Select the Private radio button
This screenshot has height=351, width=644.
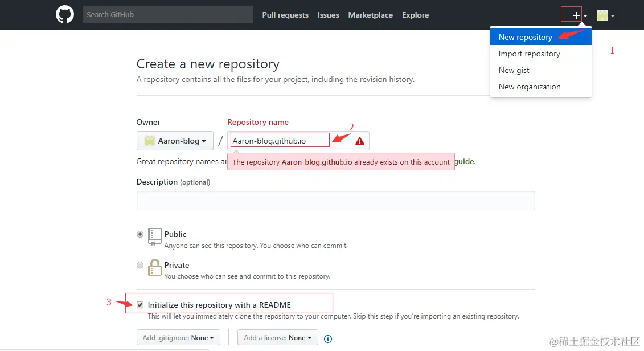pos(140,265)
